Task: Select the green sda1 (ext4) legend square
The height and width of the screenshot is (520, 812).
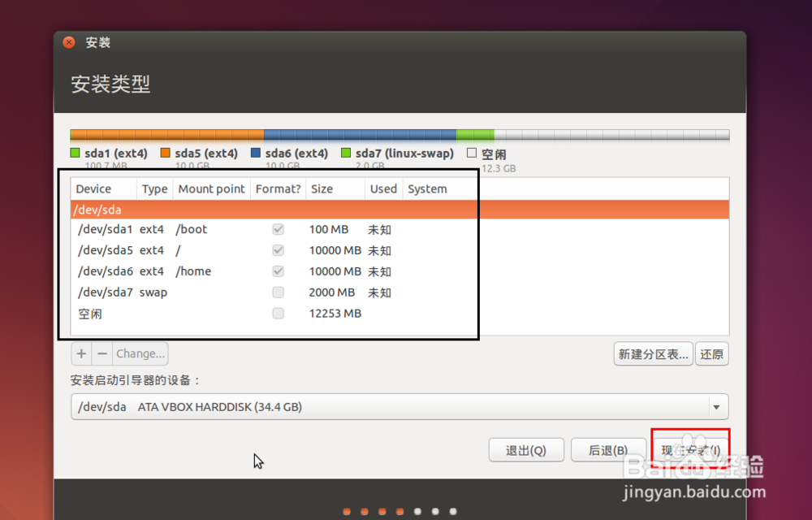Action: (75, 153)
